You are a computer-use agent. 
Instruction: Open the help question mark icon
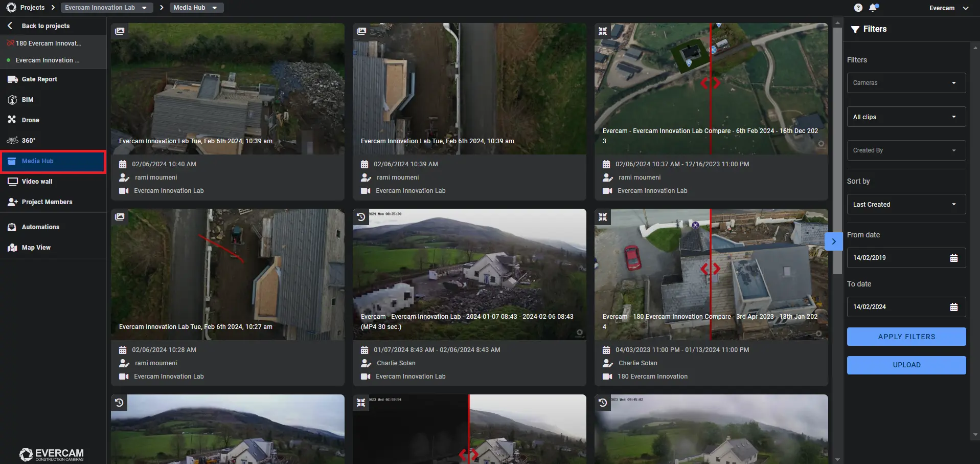[x=858, y=8]
